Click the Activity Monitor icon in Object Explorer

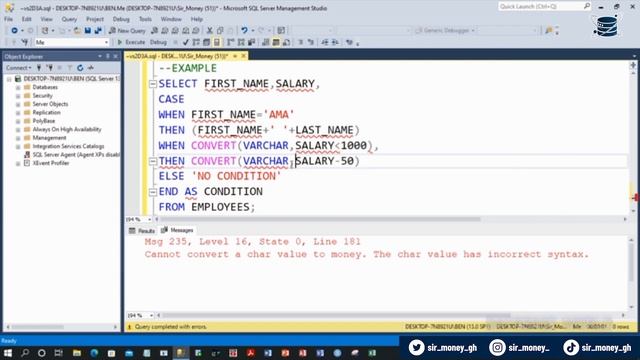tap(91, 68)
